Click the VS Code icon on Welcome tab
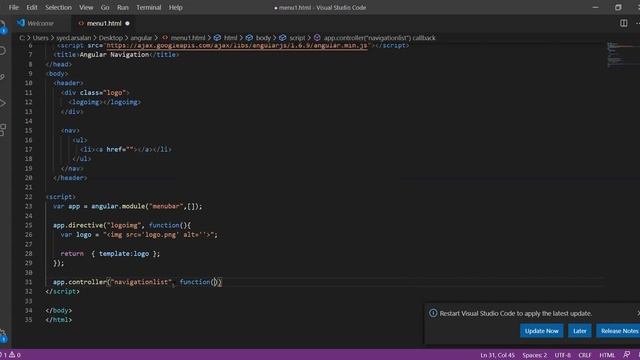 (21, 23)
